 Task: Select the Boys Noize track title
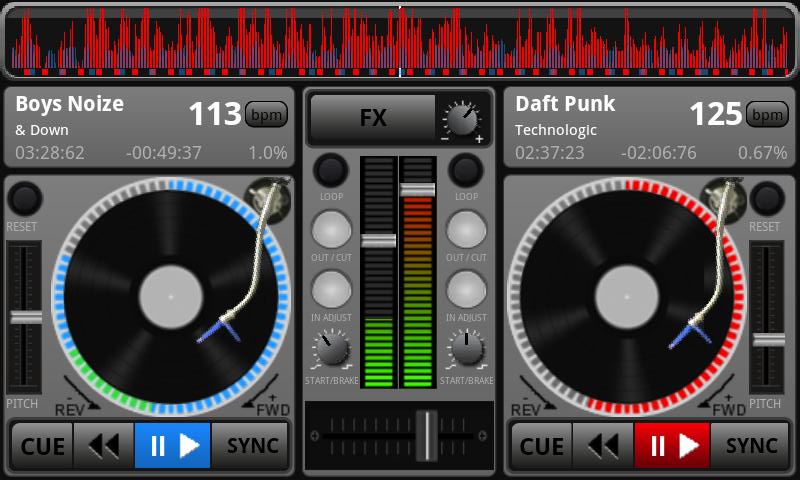click(69, 104)
